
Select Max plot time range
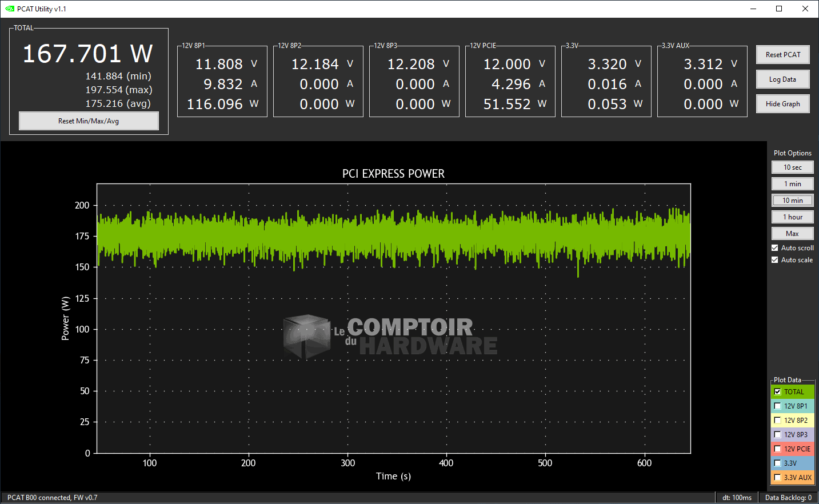792,234
